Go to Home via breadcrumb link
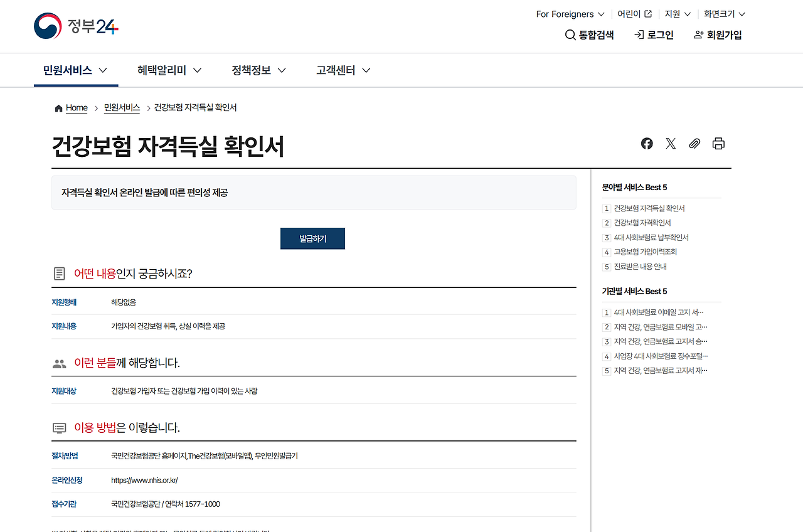The height and width of the screenshot is (532, 803). click(x=77, y=108)
